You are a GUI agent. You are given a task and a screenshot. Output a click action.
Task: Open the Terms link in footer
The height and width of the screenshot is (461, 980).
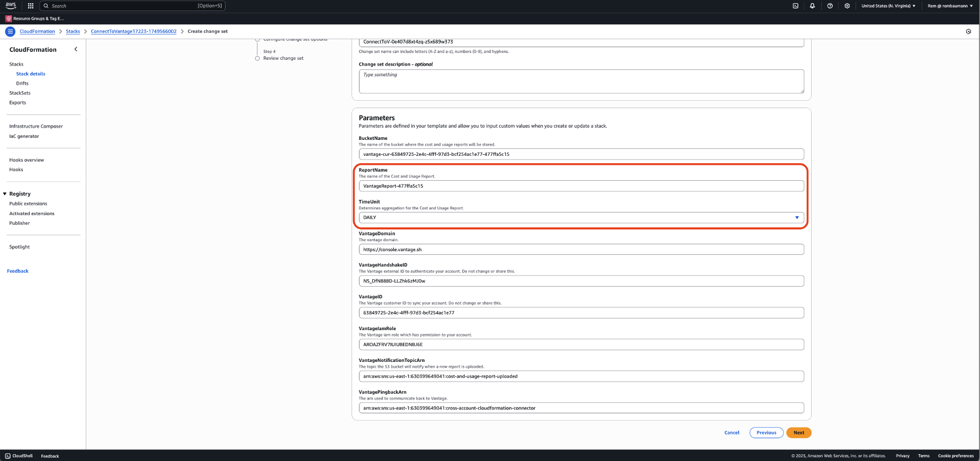pos(923,456)
